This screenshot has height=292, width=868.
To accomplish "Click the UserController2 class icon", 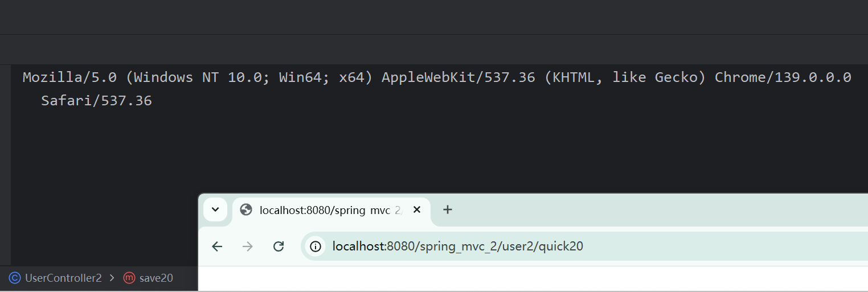I will tap(15, 278).
